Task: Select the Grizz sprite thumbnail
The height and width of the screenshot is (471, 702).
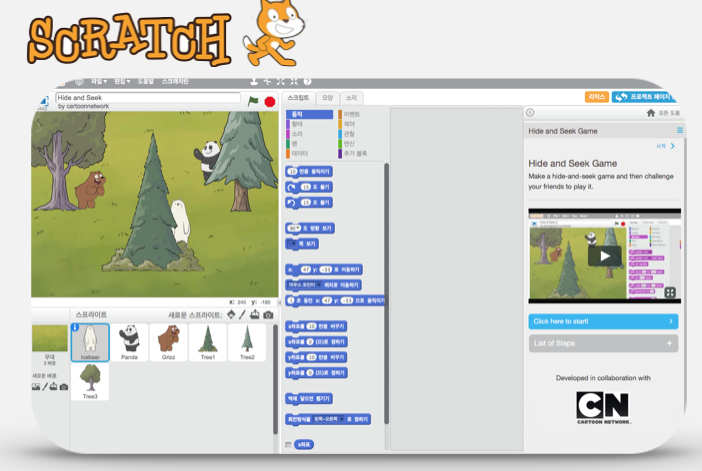Action: point(168,343)
